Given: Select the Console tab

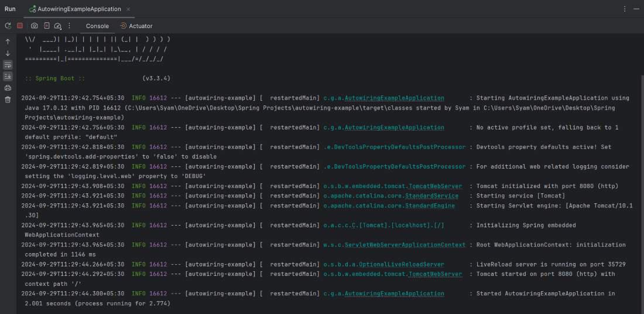Looking at the screenshot, I should 97,26.
